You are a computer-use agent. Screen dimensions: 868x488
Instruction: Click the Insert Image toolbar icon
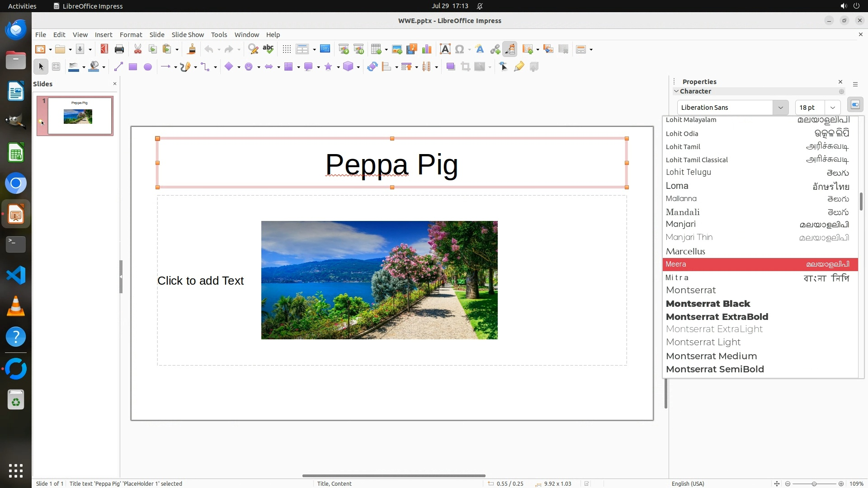point(397,49)
